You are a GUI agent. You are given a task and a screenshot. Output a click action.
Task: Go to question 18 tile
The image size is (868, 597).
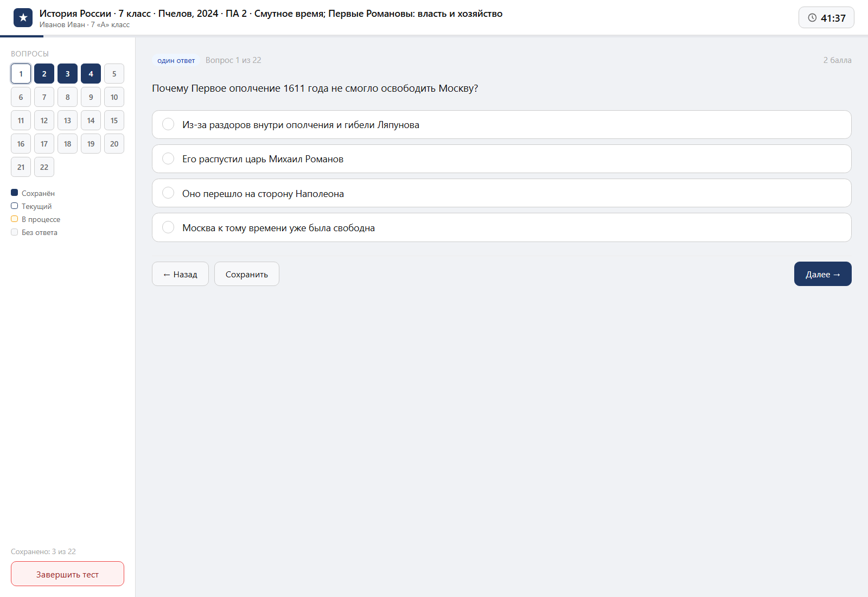(67, 144)
